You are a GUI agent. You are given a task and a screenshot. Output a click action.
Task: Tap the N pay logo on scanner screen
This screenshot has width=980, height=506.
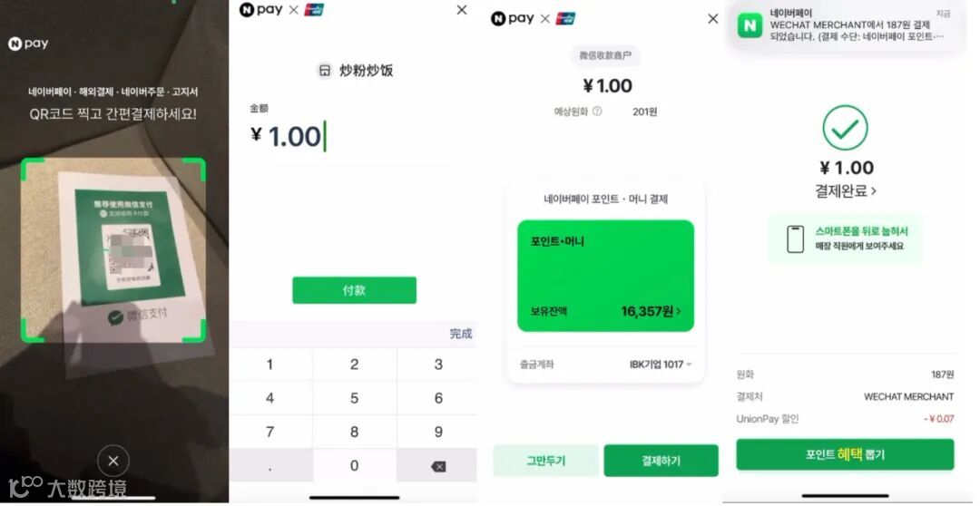28,44
